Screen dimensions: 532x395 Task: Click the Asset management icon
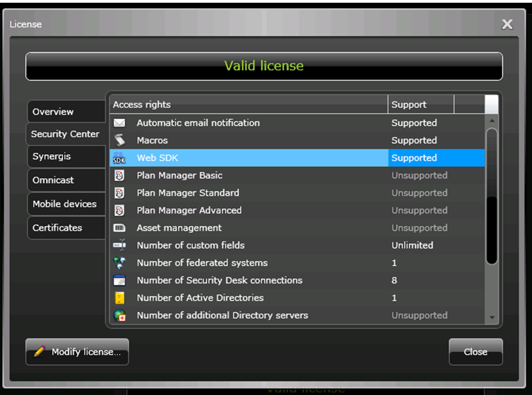click(x=119, y=228)
